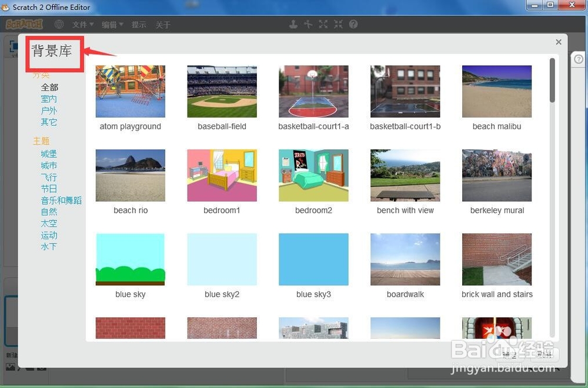This screenshot has width=588, height=388.
Task: Filter by 自然 theme
Action: click(x=49, y=212)
